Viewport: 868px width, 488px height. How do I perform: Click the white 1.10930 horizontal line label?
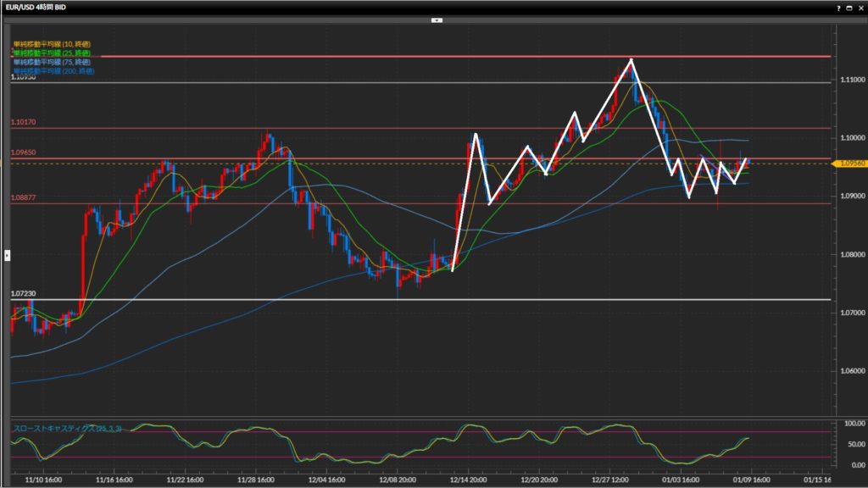(23, 77)
